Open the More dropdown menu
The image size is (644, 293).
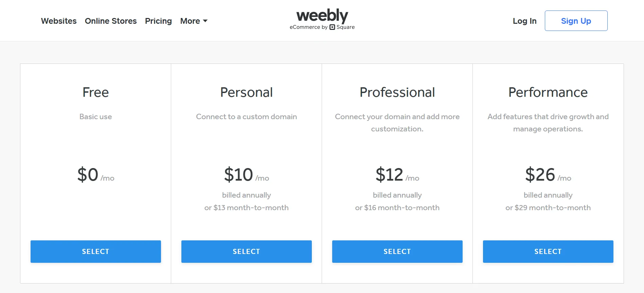coord(190,21)
